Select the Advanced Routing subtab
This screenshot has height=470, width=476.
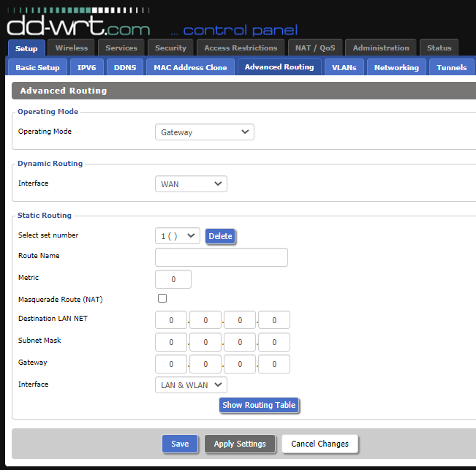pos(279,67)
